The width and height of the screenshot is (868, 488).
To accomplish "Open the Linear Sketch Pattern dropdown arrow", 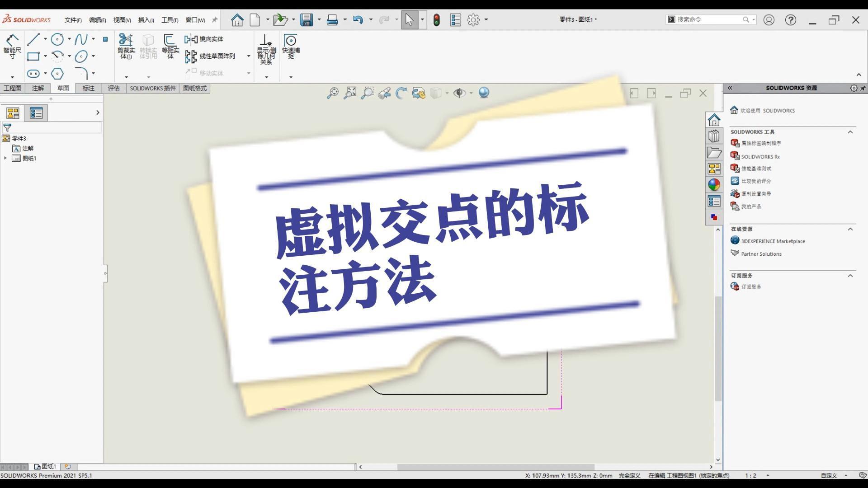I will pos(248,56).
